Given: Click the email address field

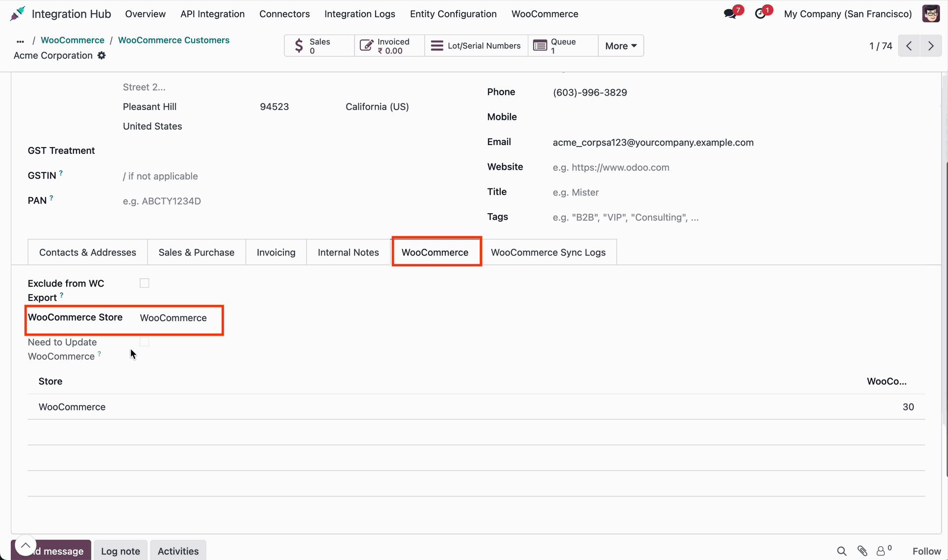Looking at the screenshot, I should 653,143.
